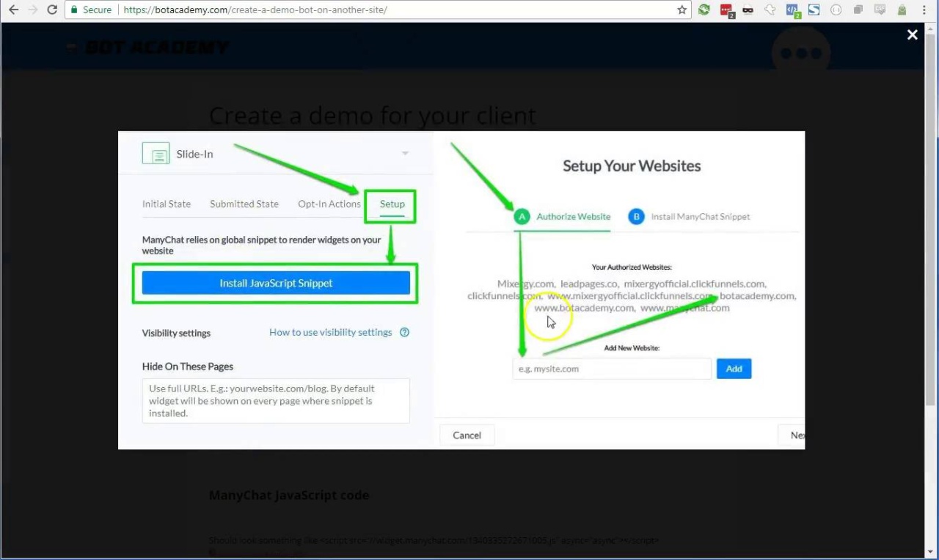Click the Hide On These Pages textbox
Viewport: 939px width, 560px height.
[x=276, y=401]
